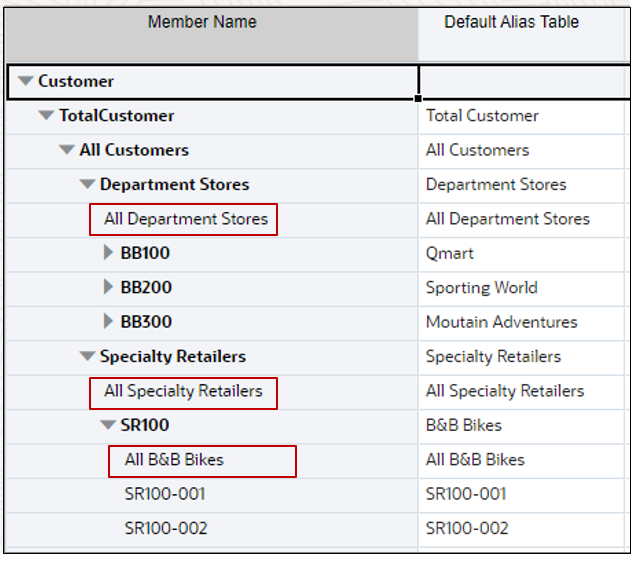Screen dimensions: 640x561
Task: Collapse the TotalCustomer node
Action: point(46,116)
